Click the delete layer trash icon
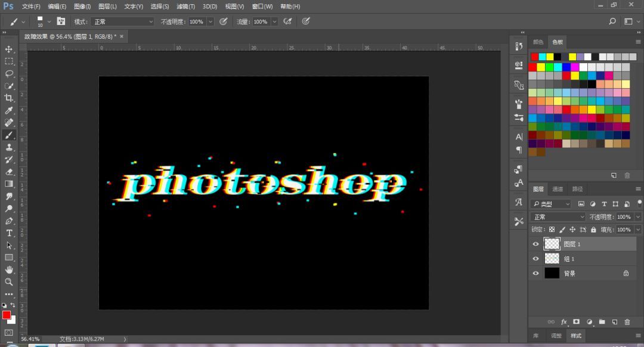 point(627,322)
